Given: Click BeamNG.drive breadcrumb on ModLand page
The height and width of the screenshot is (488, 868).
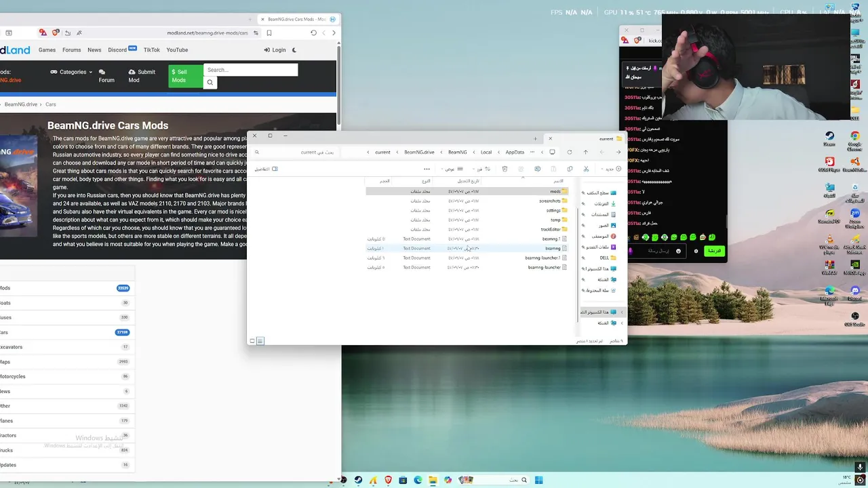Looking at the screenshot, I should point(21,104).
